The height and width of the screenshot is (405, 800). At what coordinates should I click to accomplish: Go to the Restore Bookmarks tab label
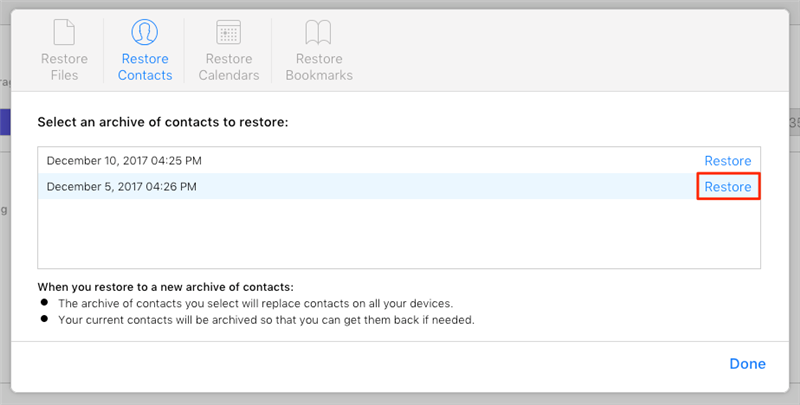(319, 67)
